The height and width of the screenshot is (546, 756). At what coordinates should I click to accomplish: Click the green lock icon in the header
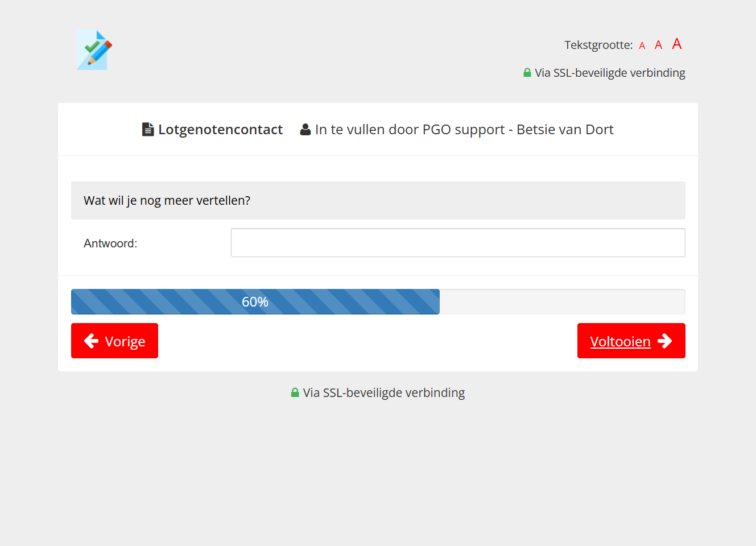[x=527, y=73]
